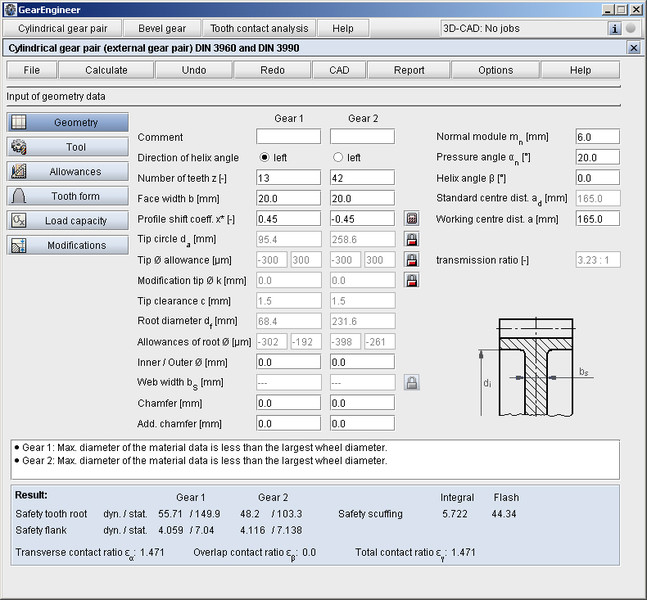647x600 pixels.
Task: Select Allowances in the left sidebar
Action: point(68,172)
